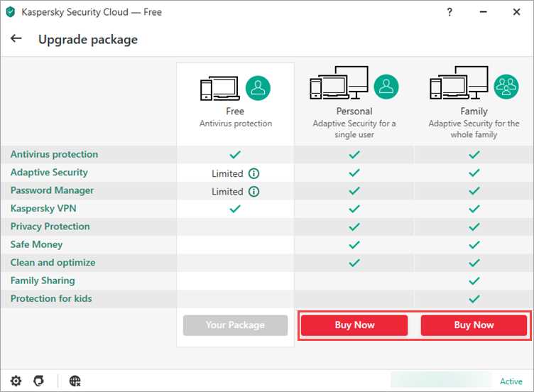Click Family plan Family Sharing checkmark
Screen dimensions: 534x392
[474, 281]
